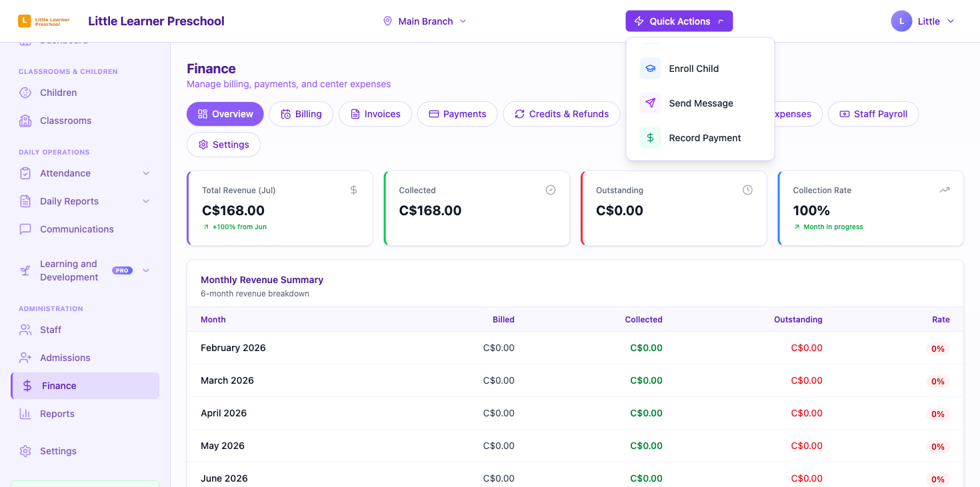
Task: Expand the Learning and Development chevron
Action: [146, 270]
